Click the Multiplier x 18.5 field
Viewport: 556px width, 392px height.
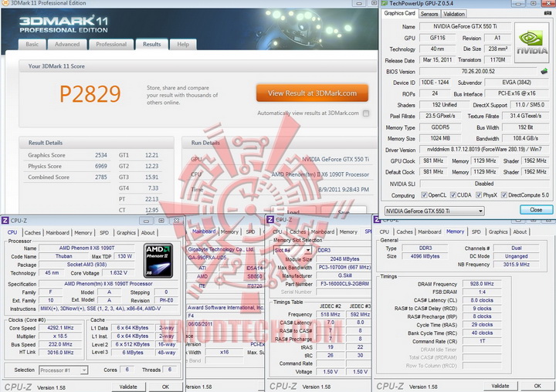(61, 336)
